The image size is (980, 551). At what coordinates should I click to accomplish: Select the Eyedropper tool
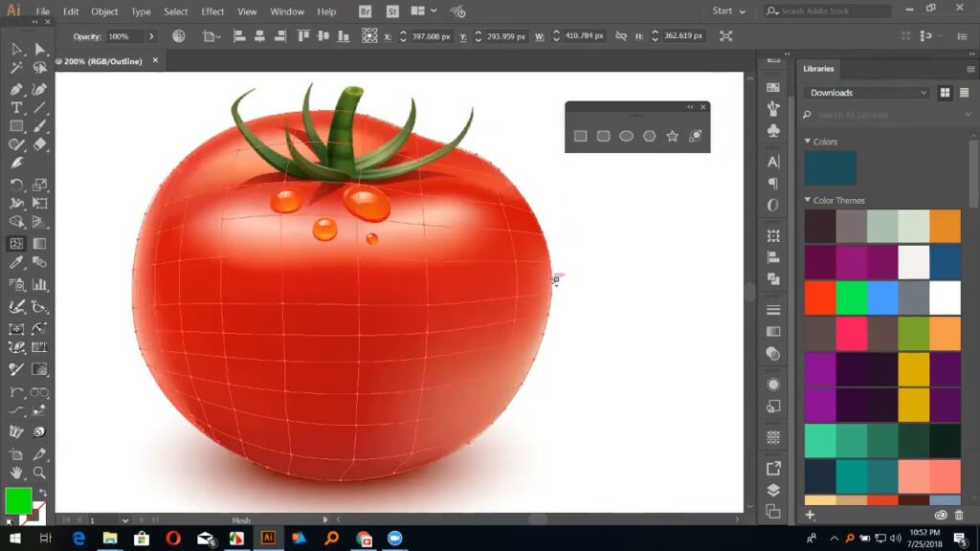(16, 262)
